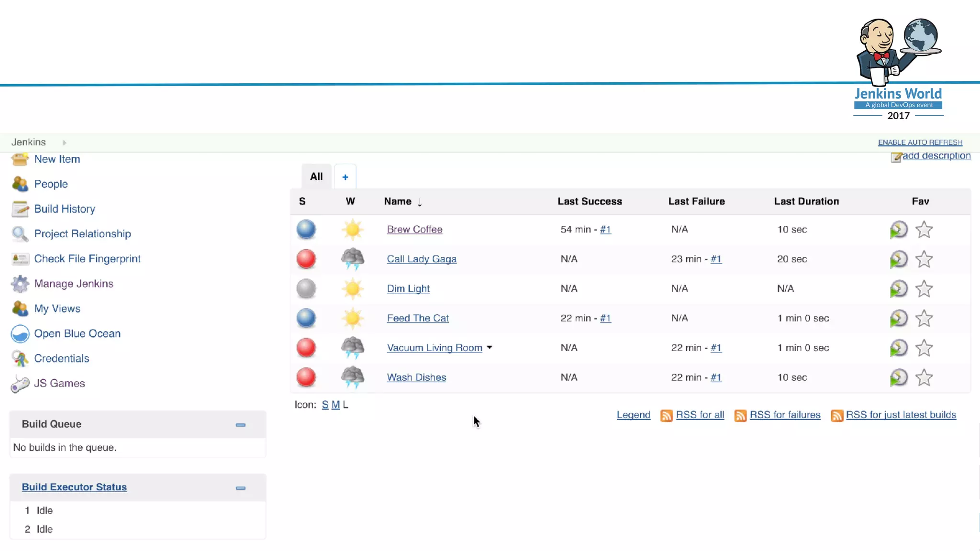Click storm weather icon for Vacuum Living Room
This screenshot has width=980, height=551.
pos(353,348)
